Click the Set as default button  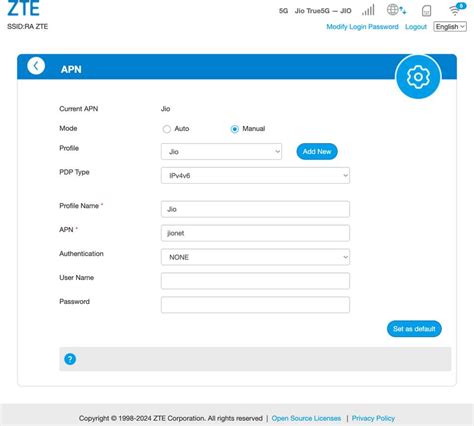(x=414, y=329)
